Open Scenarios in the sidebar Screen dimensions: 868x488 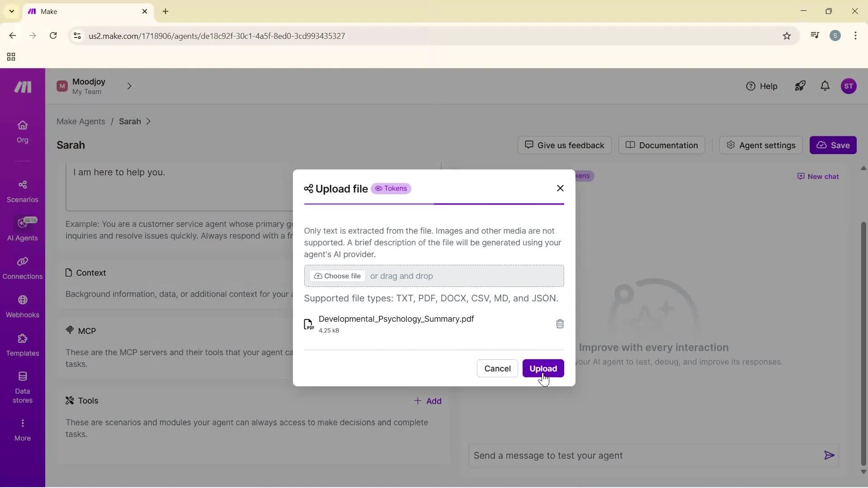tap(22, 191)
